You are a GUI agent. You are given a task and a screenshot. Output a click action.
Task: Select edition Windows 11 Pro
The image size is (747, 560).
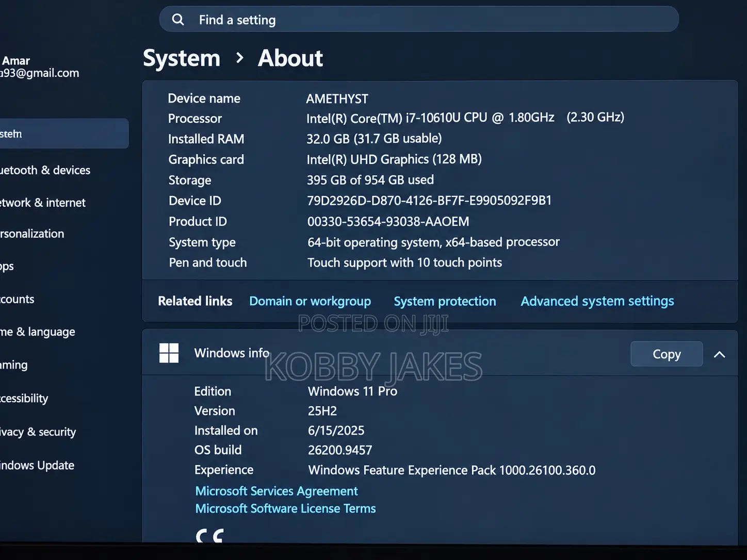point(352,391)
